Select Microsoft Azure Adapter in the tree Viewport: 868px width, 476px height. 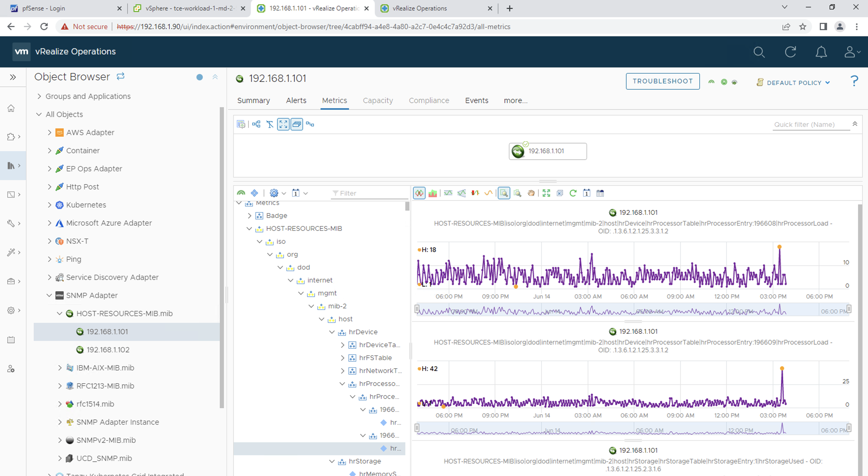click(109, 223)
